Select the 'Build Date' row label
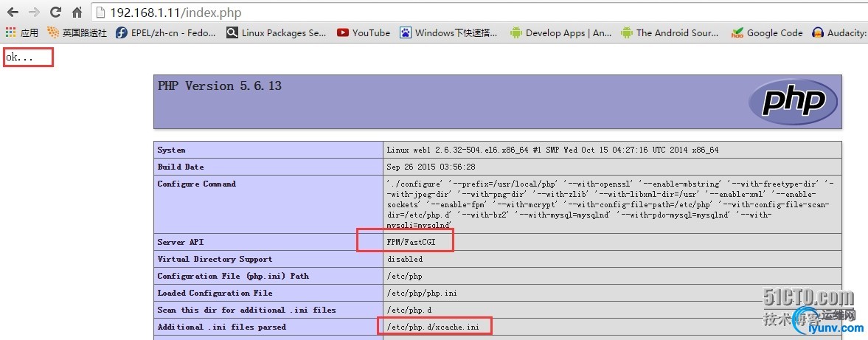The height and width of the screenshot is (340, 868). coord(181,167)
